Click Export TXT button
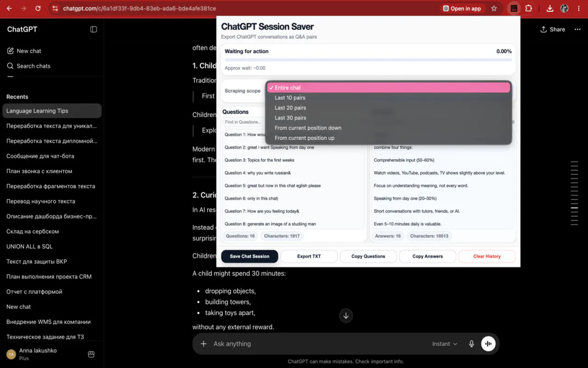The width and height of the screenshot is (588, 368). (309, 256)
